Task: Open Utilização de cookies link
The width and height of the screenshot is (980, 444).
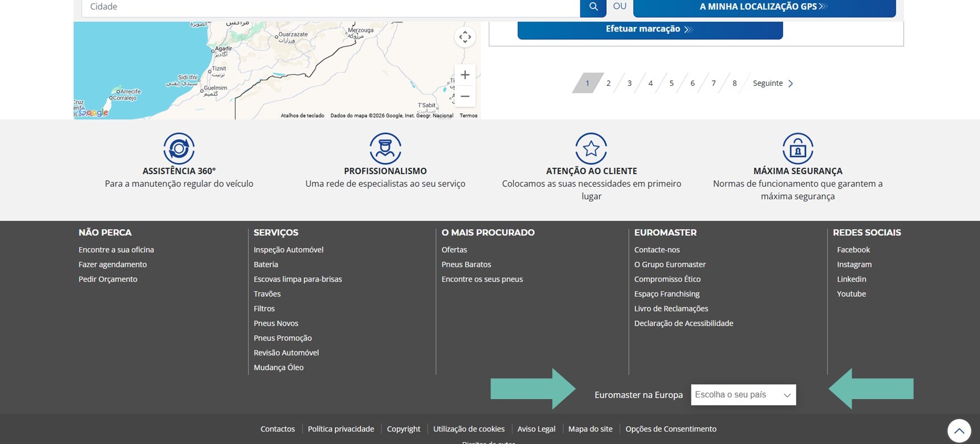Action: [x=469, y=429]
